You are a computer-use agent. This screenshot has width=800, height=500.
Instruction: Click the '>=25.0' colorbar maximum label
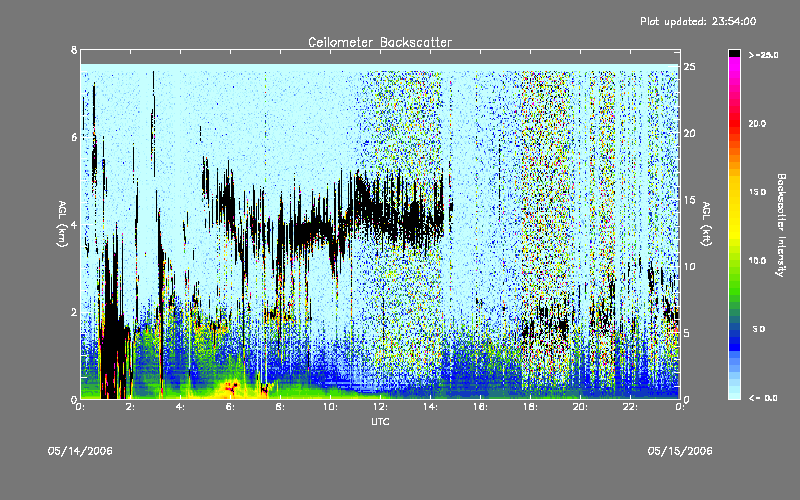pos(763,55)
